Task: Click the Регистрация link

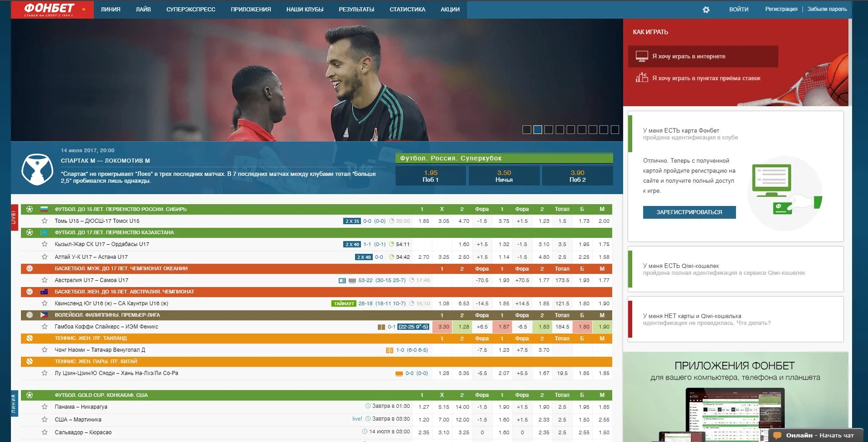Action: (x=781, y=9)
